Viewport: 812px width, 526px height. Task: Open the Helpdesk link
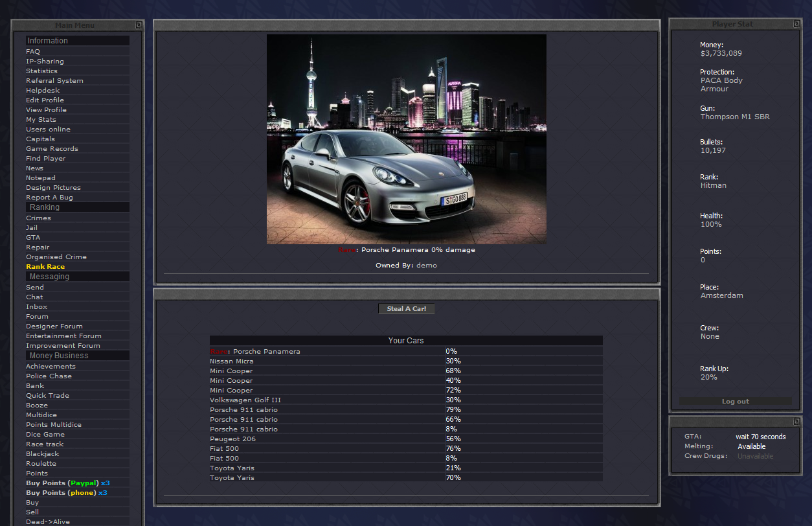point(43,91)
